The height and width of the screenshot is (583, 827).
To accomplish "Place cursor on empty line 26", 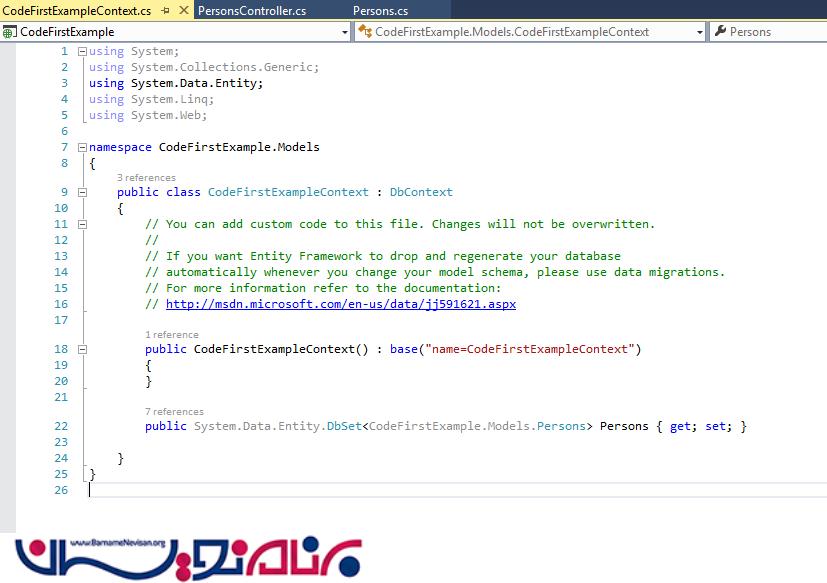I will pos(300,490).
